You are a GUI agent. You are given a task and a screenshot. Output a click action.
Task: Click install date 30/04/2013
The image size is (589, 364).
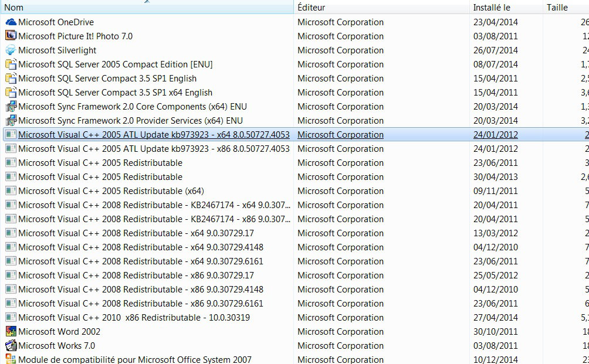point(496,177)
